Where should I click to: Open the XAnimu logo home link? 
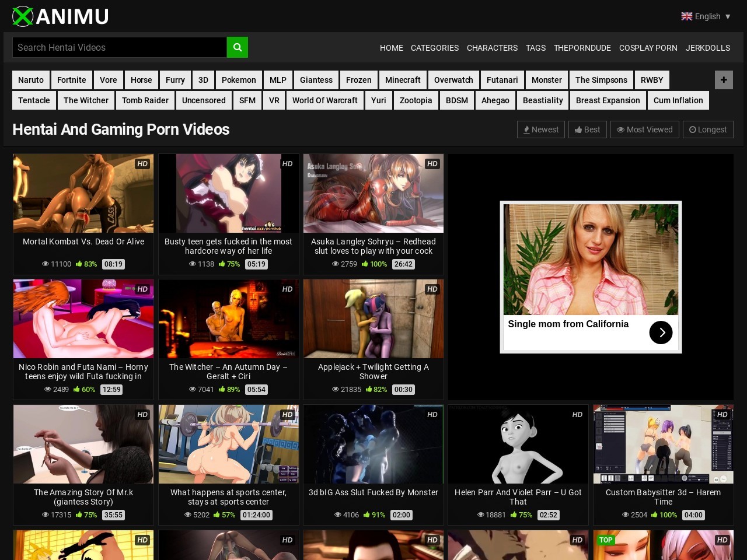pyautogui.click(x=61, y=16)
